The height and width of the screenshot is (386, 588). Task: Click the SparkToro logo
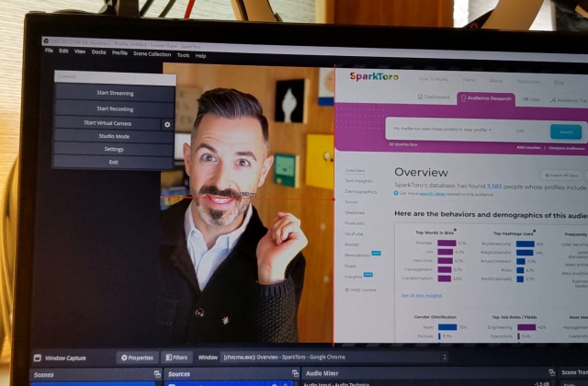[374, 76]
